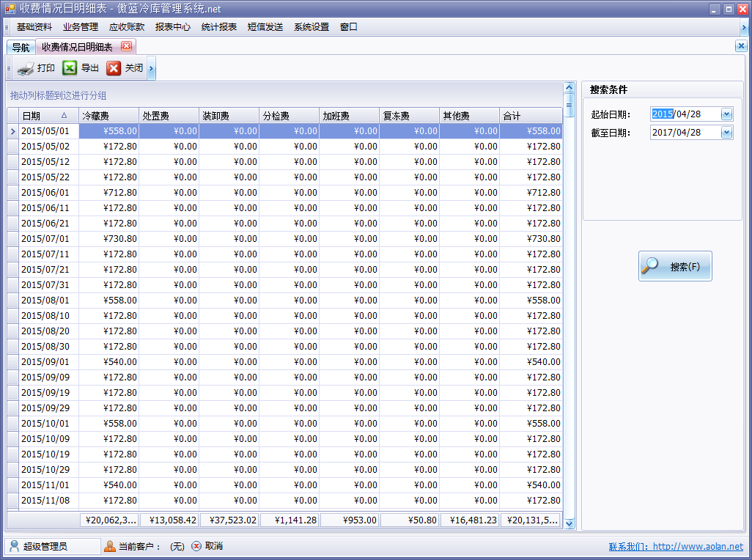752x560 pixels.
Task: Switch to the 导航 tab
Action: [x=20, y=45]
